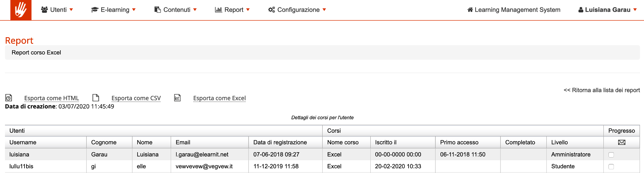Click the home icon beside Learning Management System
The height and width of the screenshot is (173, 644).
470,10
